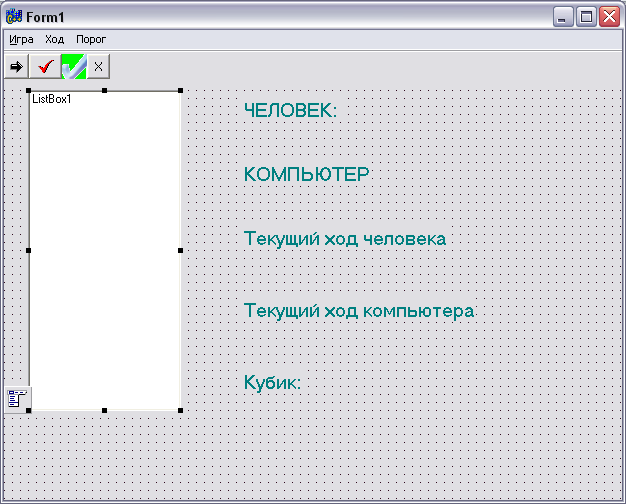Select the MainMenu component icon
This screenshot has height=504, width=626.
pyautogui.click(x=17, y=399)
